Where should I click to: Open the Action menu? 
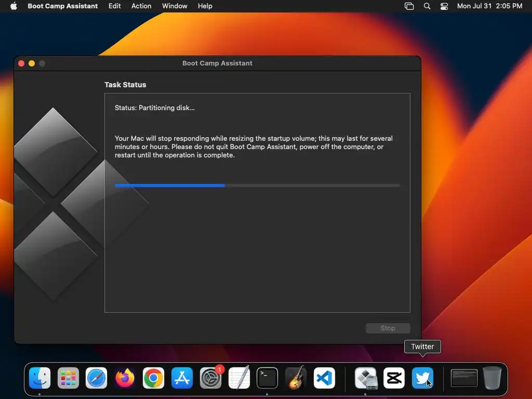tap(141, 6)
